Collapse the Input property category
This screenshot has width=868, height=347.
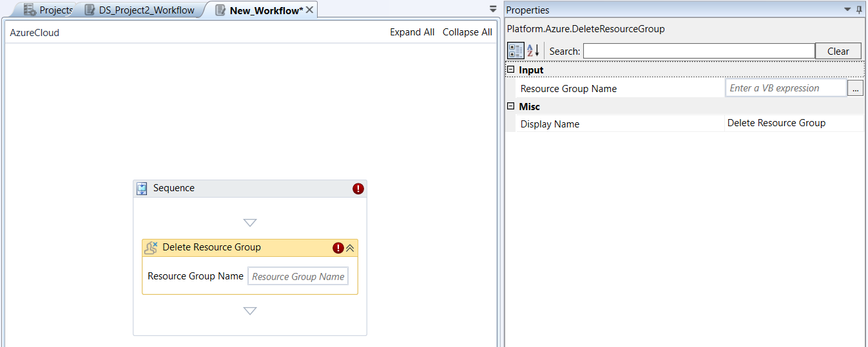pos(511,70)
